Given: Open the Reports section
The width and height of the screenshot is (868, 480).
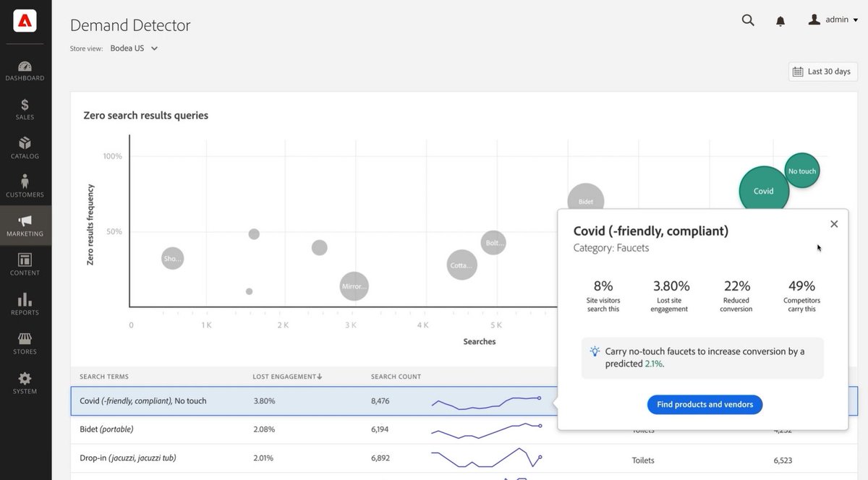Looking at the screenshot, I should 25,304.
